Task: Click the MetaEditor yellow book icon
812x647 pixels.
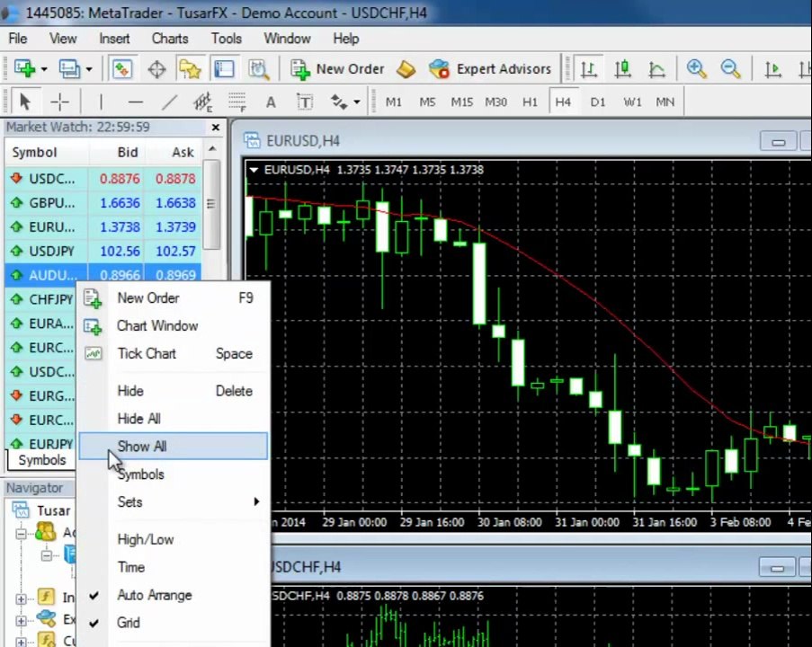Action: click(x=406, y=69)
